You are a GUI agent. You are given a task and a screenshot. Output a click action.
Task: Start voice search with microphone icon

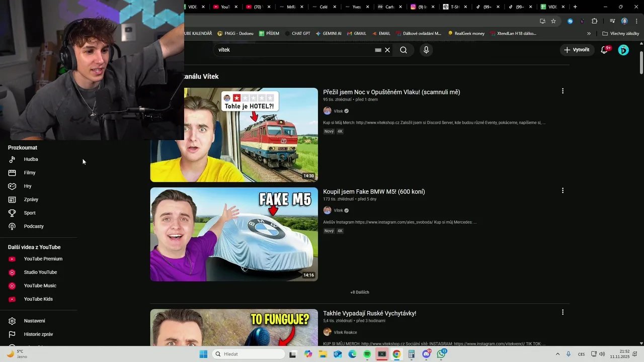pos(426,50)
